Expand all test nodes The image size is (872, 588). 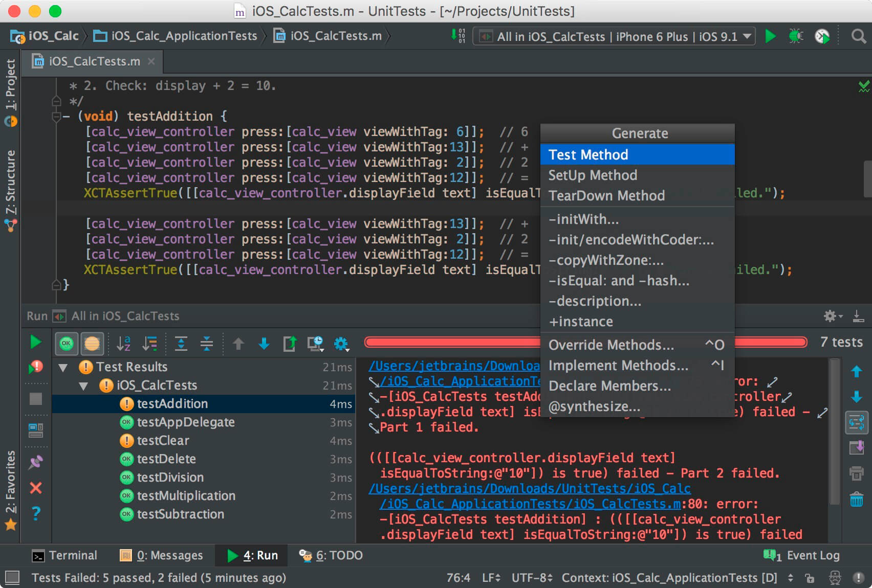point(181,343)
